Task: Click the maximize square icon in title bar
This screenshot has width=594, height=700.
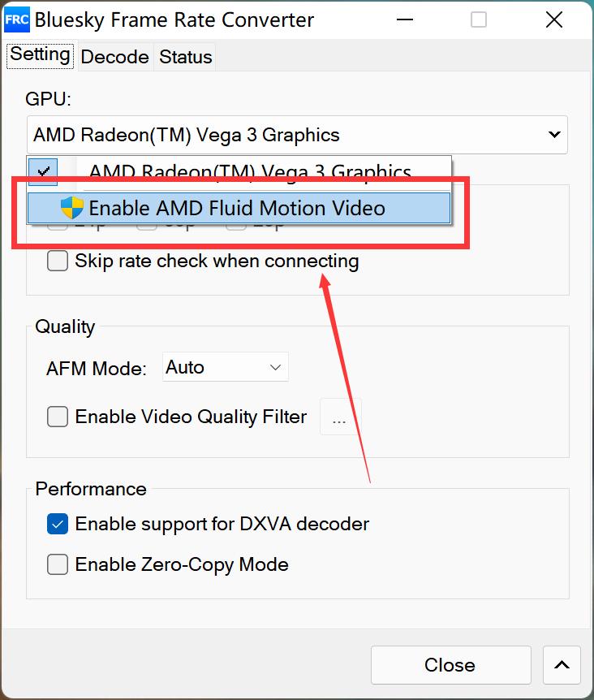Action: pyautogui.click(x=479, y=19)
